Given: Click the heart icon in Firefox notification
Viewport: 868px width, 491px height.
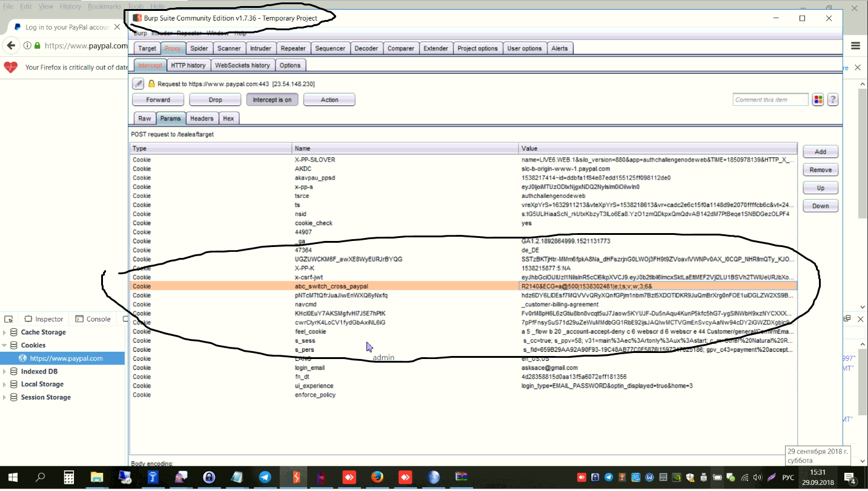Looking at the screenshot, I should 10,67.
